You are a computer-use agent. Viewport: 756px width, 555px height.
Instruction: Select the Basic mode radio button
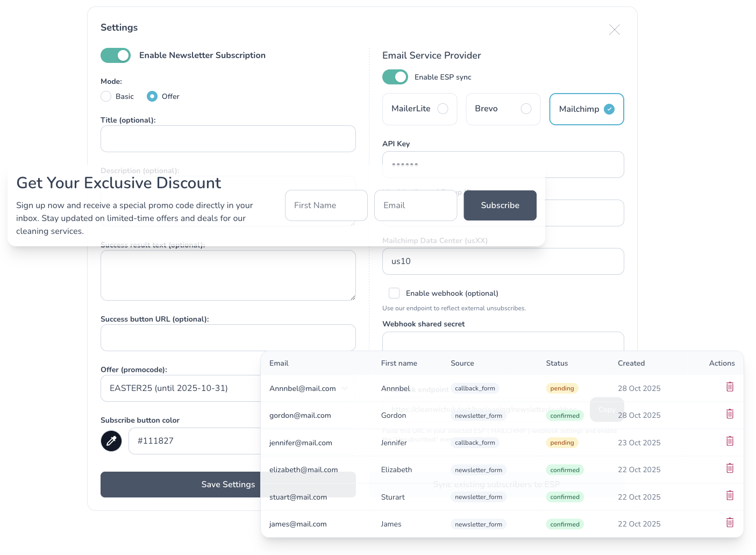tap(106, 96)
